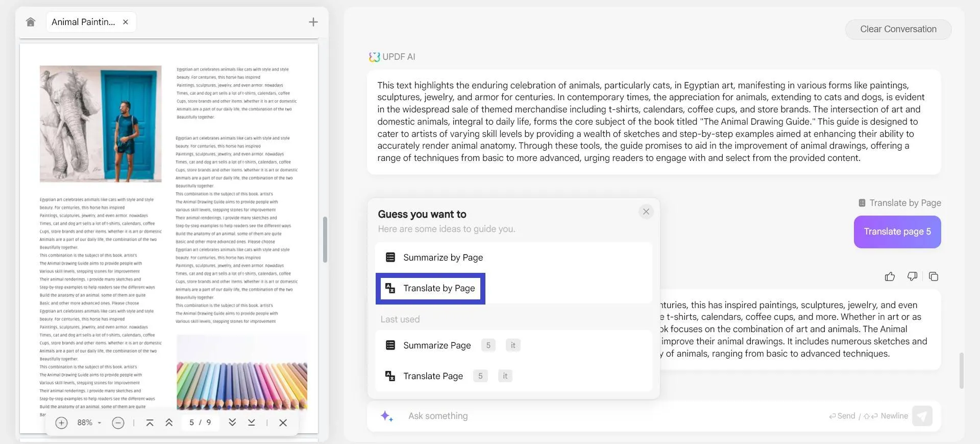The width and height of the screenshot is (980, 444).
Task: Open prompt suggestions sparkle icon
Action: coord(387,416)
